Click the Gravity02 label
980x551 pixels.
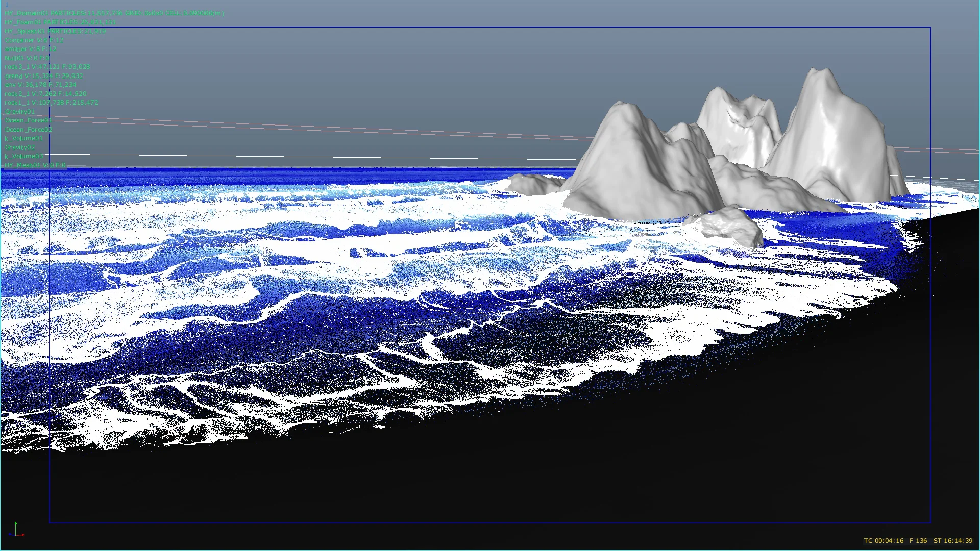pos(20,147)
